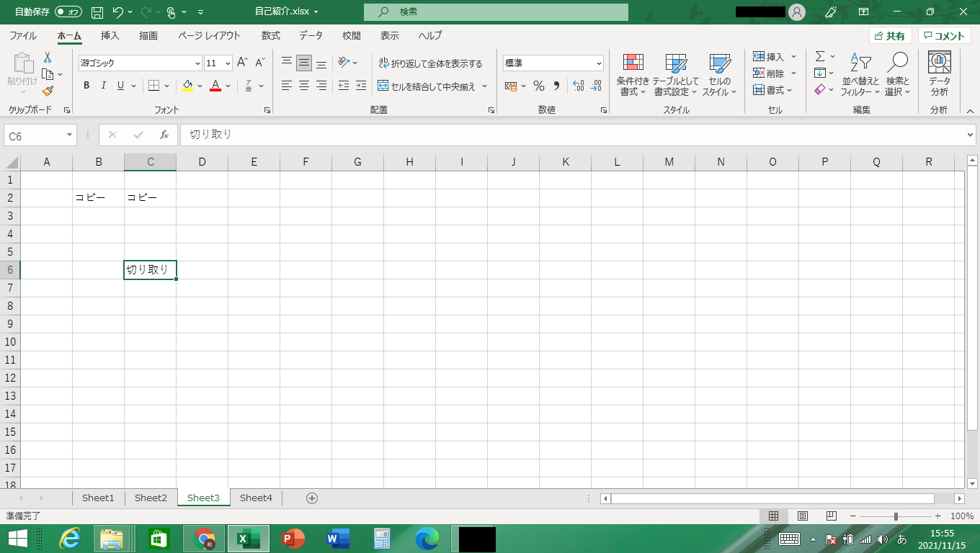Open Data Analysis (データ分析)
The width and height of the screenshot is (980, 553).
[940, 75]
